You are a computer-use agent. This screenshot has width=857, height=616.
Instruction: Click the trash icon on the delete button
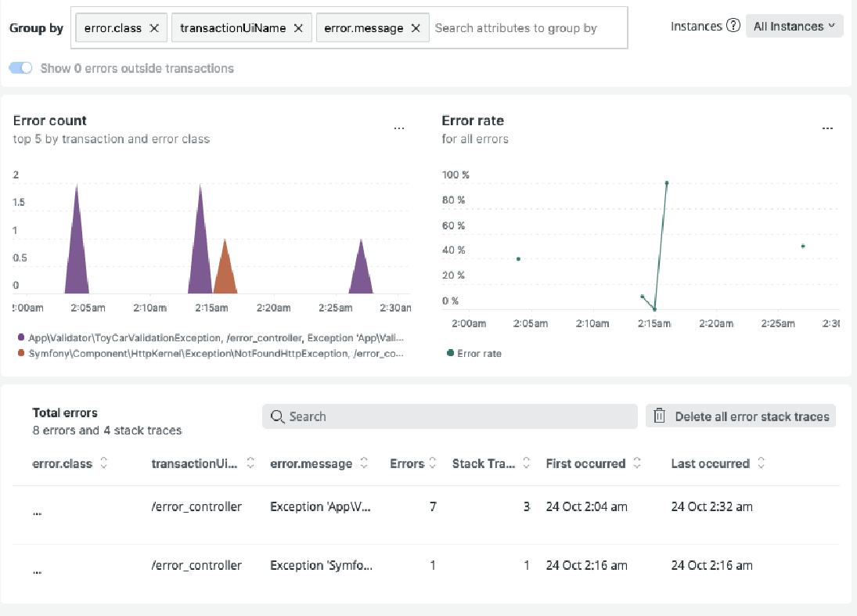click(660, 416)
